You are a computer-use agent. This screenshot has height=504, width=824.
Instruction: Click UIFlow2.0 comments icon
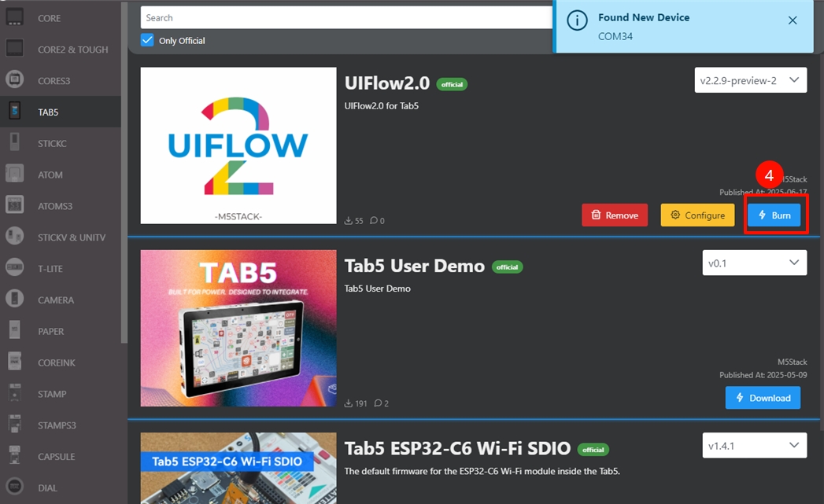[x=374, y=220]
